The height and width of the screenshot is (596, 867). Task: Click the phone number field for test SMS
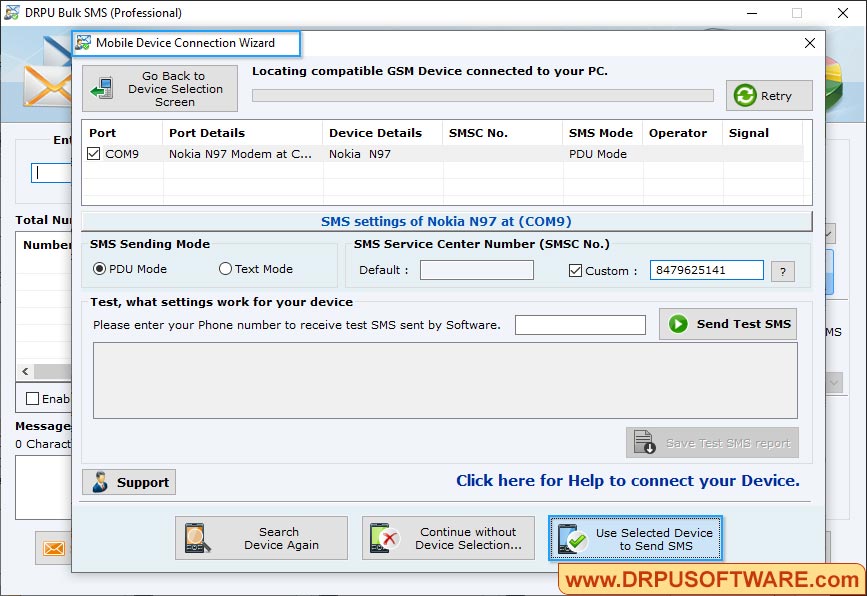(x=580, y=324)
